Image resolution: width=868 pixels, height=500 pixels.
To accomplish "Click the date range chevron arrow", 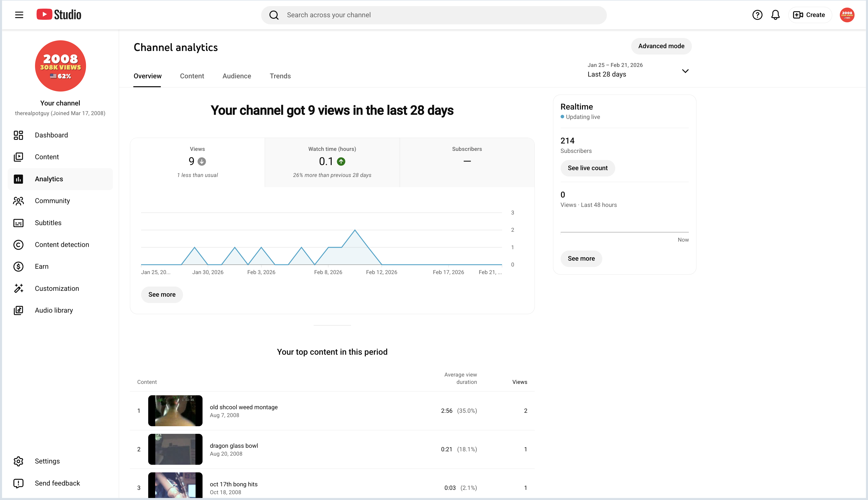I will pos(685,71).
